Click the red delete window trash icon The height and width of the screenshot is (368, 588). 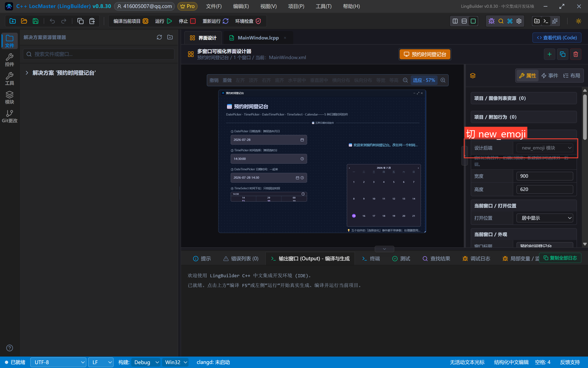click(575, 54)
